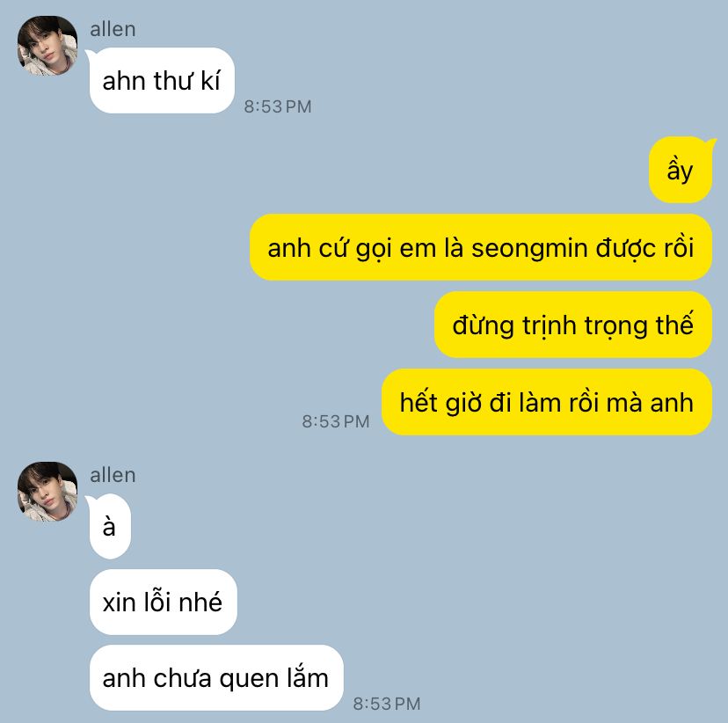Open allen's profile photo above 'ahn thư kí'
Viewport: 728px width, 723px height.
47,46
